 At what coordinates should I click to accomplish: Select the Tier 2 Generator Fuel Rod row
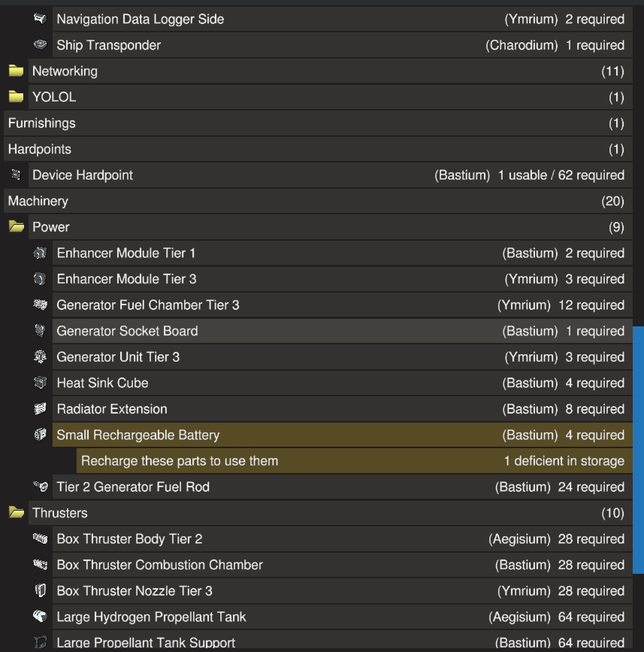coord(338,487)
